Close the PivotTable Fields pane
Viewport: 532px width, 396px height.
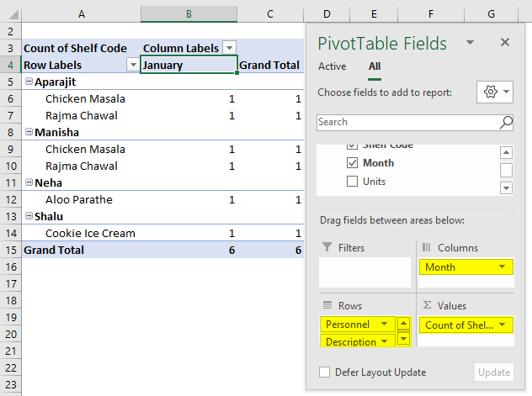click(505, 42)
